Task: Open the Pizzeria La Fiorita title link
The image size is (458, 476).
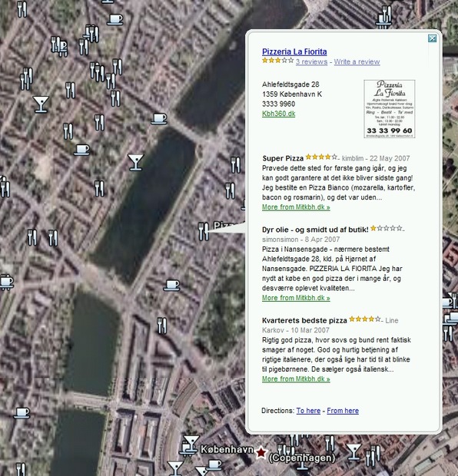Action: pyautogui.click(x=294, y=51)
